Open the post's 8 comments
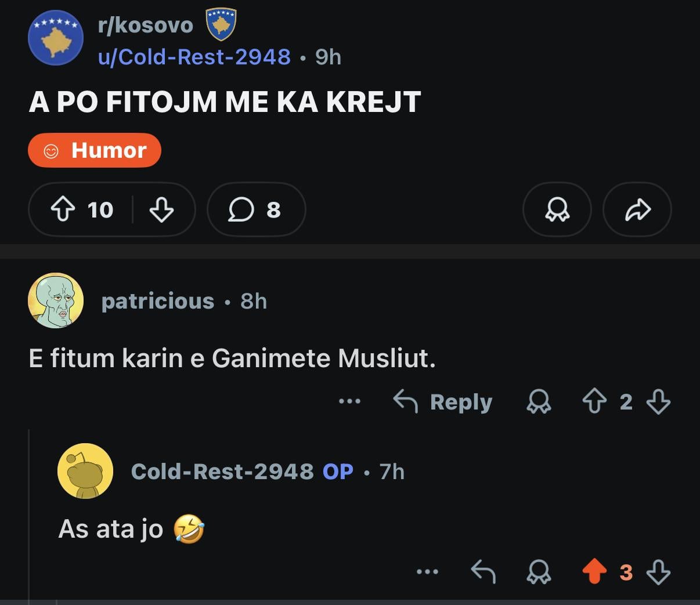This screenshot has height=605, width=700. 256,209
